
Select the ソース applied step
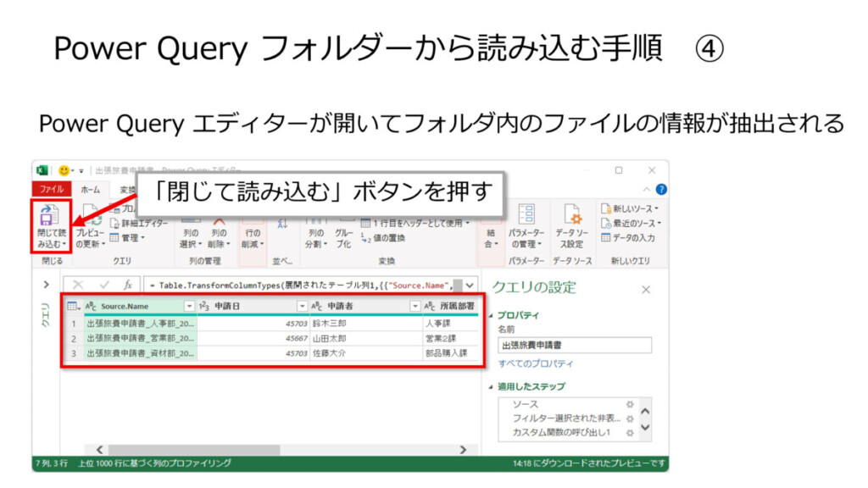click(525, 404)
